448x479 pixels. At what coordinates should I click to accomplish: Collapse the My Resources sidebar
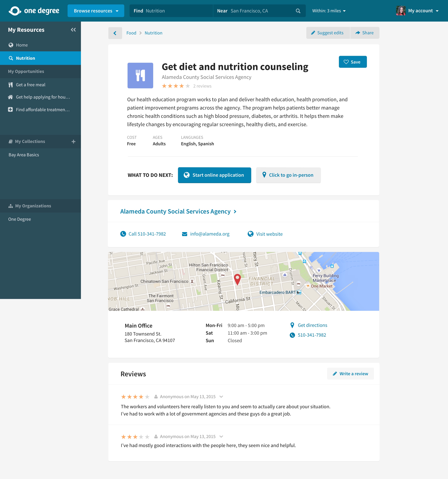pyautogui.click(x=73, y=30)
